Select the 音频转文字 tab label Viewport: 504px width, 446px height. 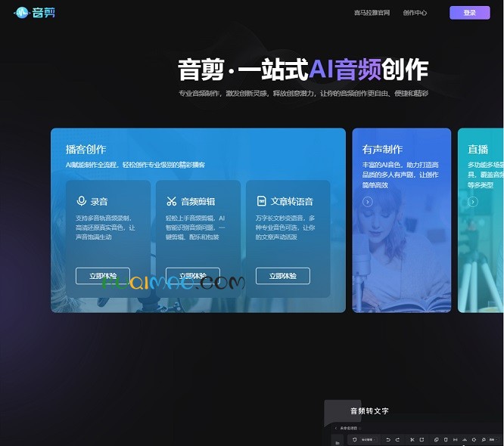369,411
